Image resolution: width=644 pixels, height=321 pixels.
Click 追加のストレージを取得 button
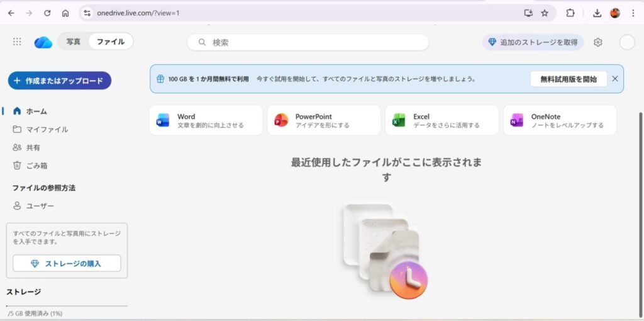click(x=533, y=42)
